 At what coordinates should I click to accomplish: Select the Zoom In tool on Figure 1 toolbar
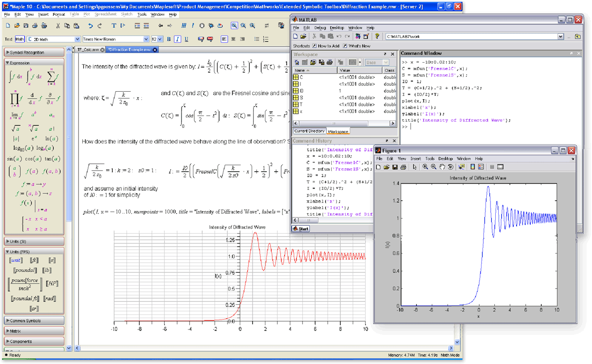425,166
